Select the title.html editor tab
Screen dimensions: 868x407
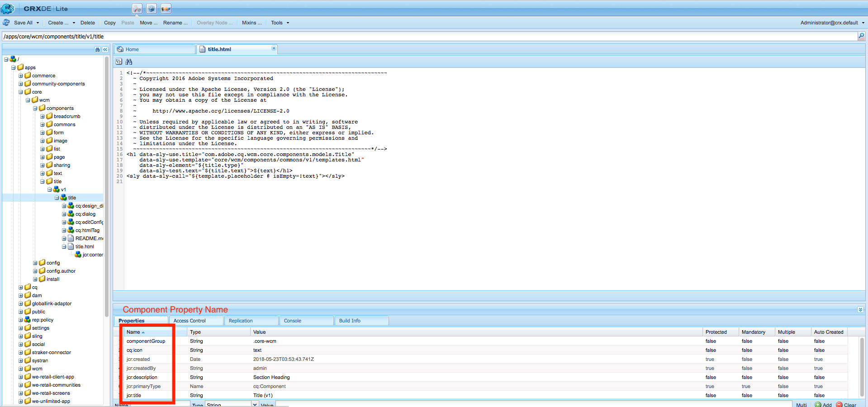coord(237,49)
